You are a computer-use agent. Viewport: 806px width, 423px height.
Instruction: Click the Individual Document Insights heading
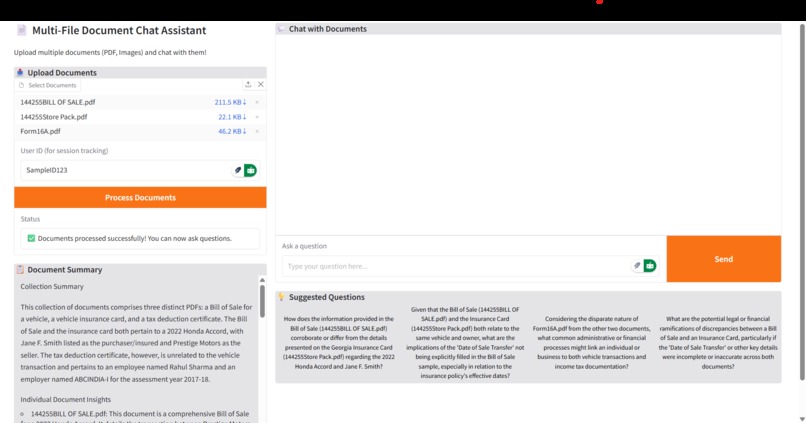click(x=66, y=399)
